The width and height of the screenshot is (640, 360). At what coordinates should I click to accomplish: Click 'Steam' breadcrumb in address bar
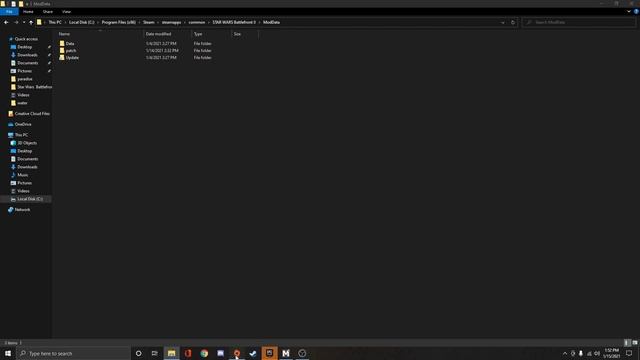tap(149, 22)
